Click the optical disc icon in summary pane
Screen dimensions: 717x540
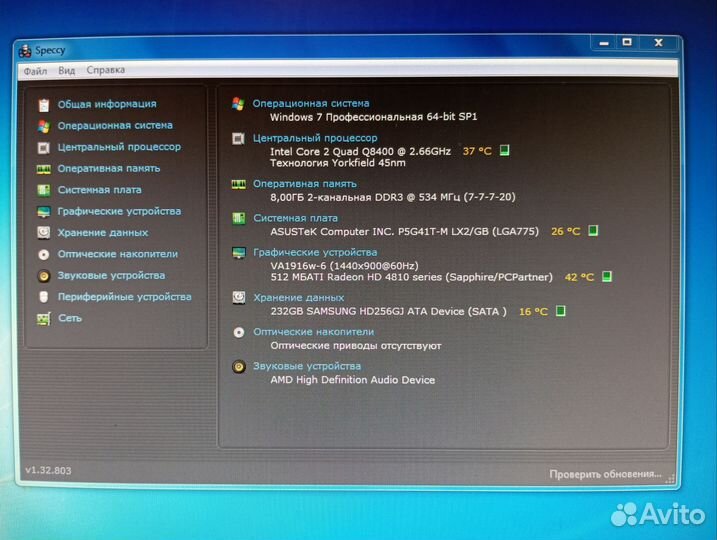pos(239,332)
